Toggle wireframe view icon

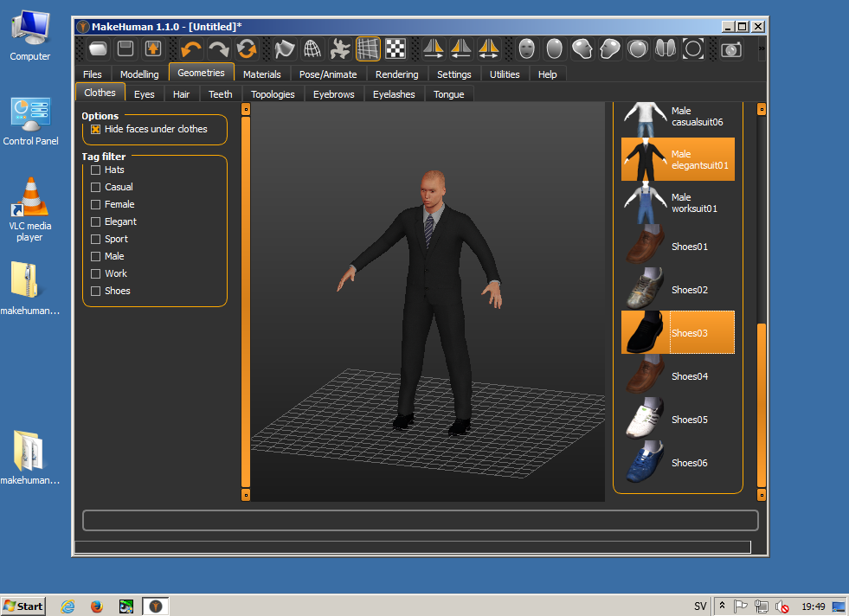pyautogui.click(x=312, y=48)
